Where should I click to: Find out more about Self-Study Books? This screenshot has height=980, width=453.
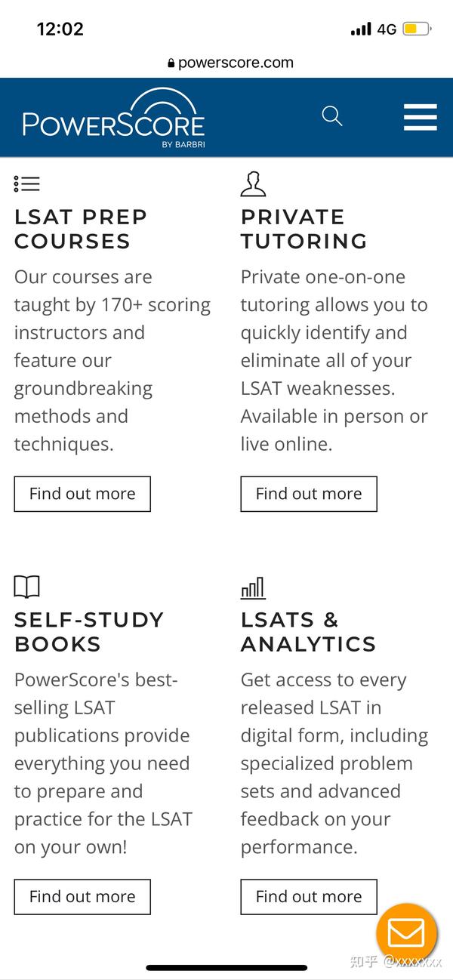[82, 897]
